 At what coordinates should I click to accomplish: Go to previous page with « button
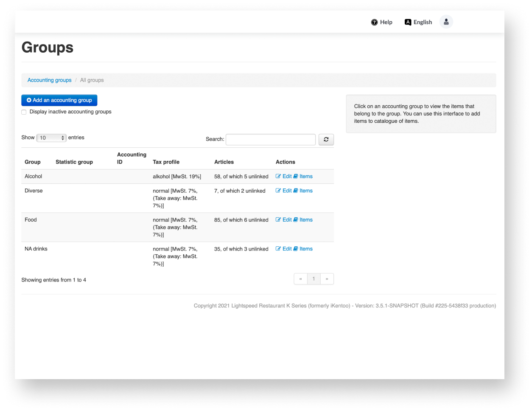[300, 279]
